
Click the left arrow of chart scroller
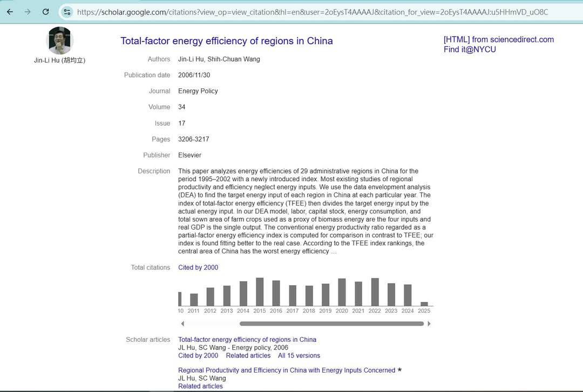tap(182, 324)
